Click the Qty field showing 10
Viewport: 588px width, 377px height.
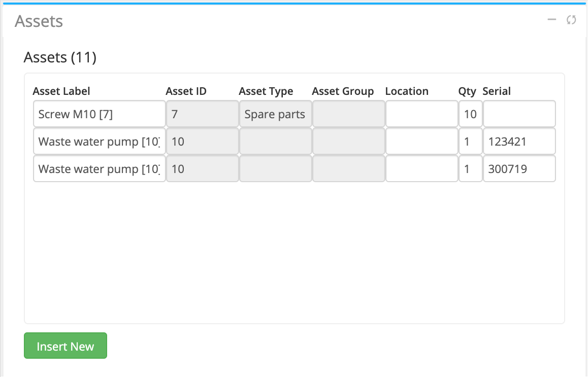470,114
